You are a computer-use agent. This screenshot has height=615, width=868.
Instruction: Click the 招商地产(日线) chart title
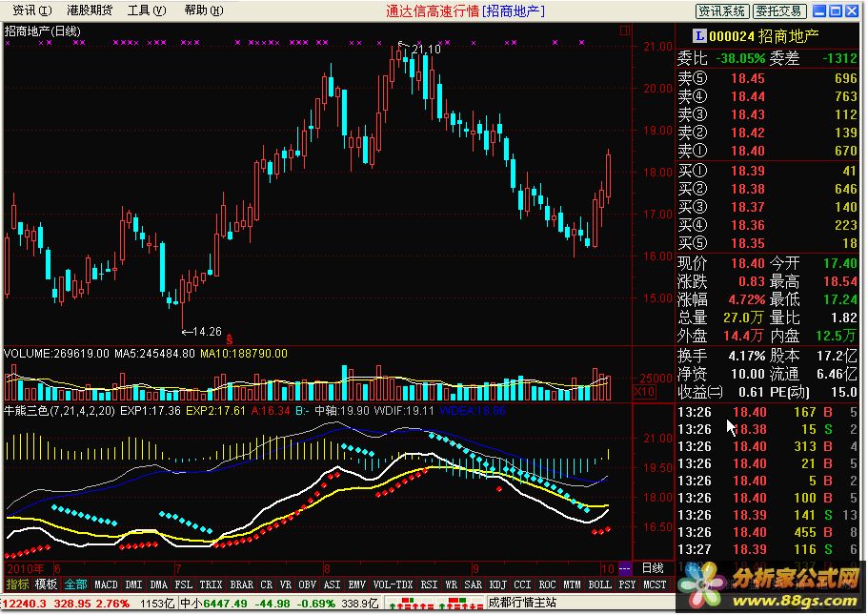tap(43, 31)
